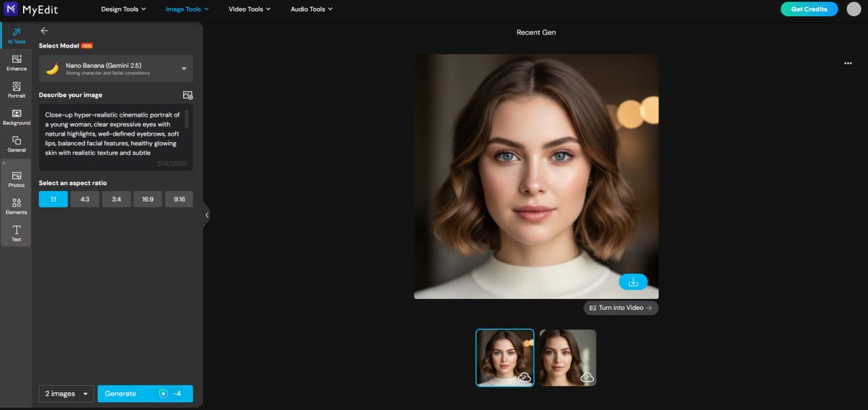Select the 9:16 aspect ratio
Image resolution: width=868 pixels, height=410 pixels.
click(x=179, y=199)
